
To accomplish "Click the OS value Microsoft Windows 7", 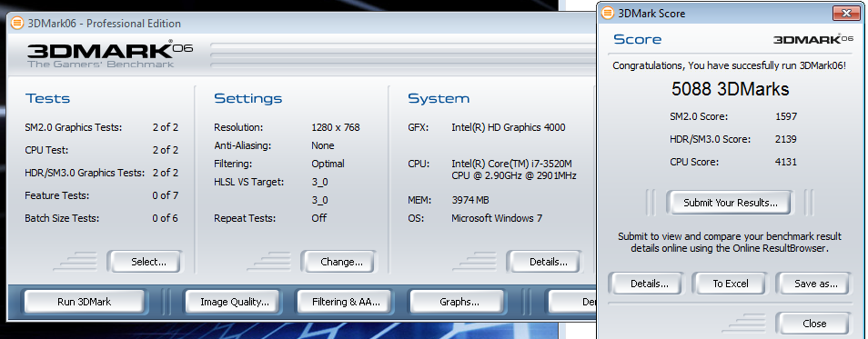I will click(x=497, y=218).
